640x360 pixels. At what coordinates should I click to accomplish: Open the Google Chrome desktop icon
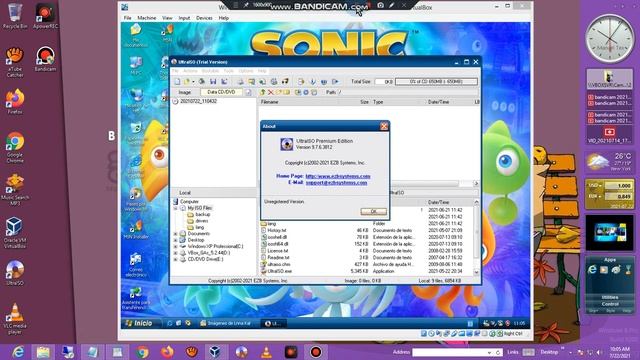point(15,147)
